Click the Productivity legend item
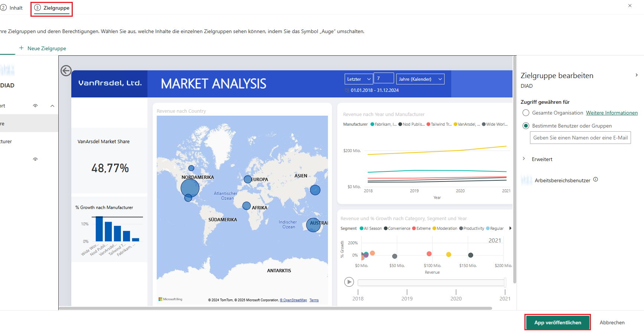Screen dimensions: 644x331 pyautogui.click(x=472, y=228)
